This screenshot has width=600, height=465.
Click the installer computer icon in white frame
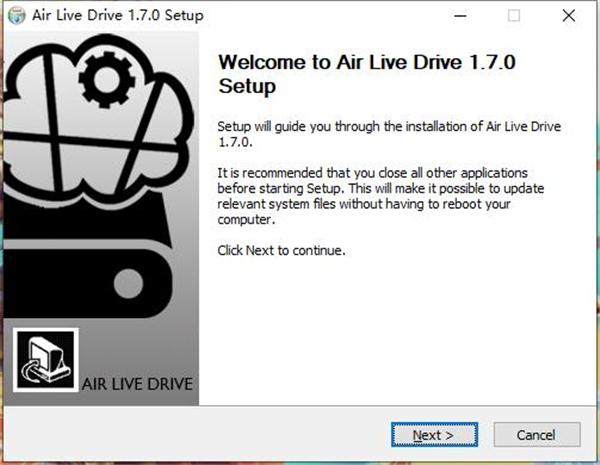[46, 360]
